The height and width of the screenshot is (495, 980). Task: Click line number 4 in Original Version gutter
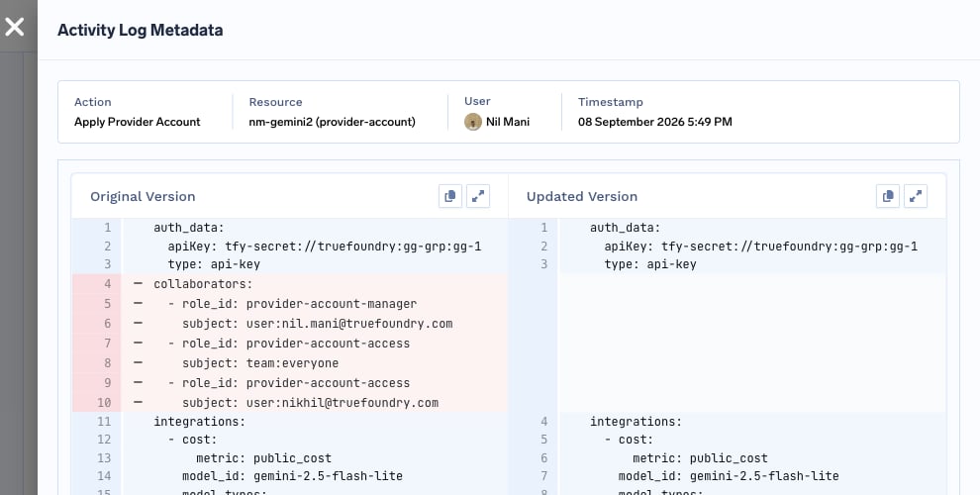coord(108,284)
